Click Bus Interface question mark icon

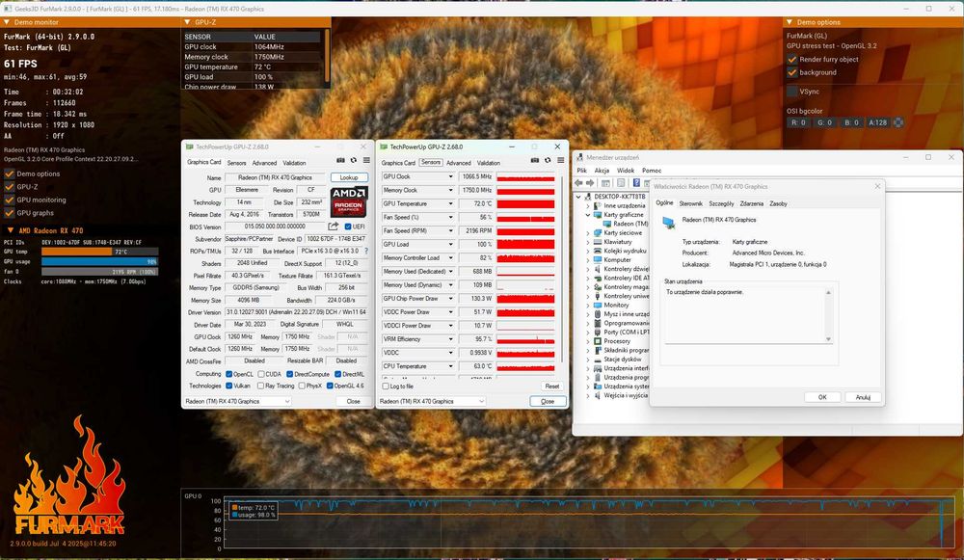coord(366,251)
